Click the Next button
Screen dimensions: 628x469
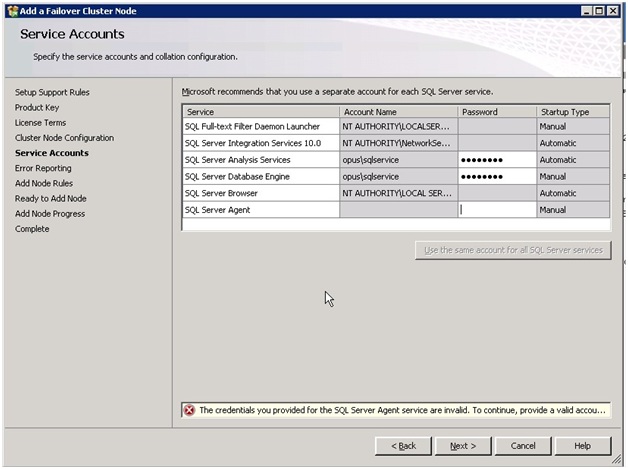pyautogui.click(x=463, y=446)
